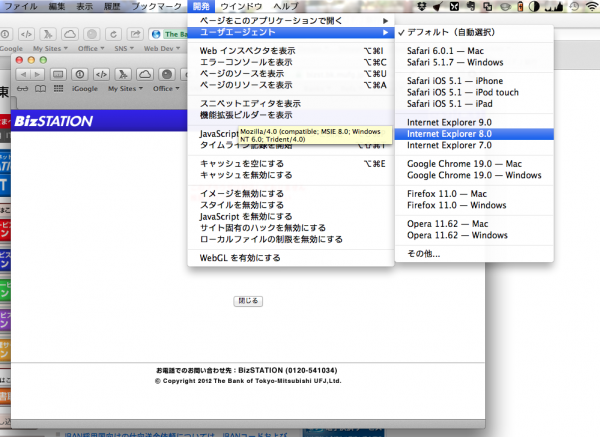Open Time Machine menu bar icon
This screenshot has width=600, height=437.
(x=574, y=6)
